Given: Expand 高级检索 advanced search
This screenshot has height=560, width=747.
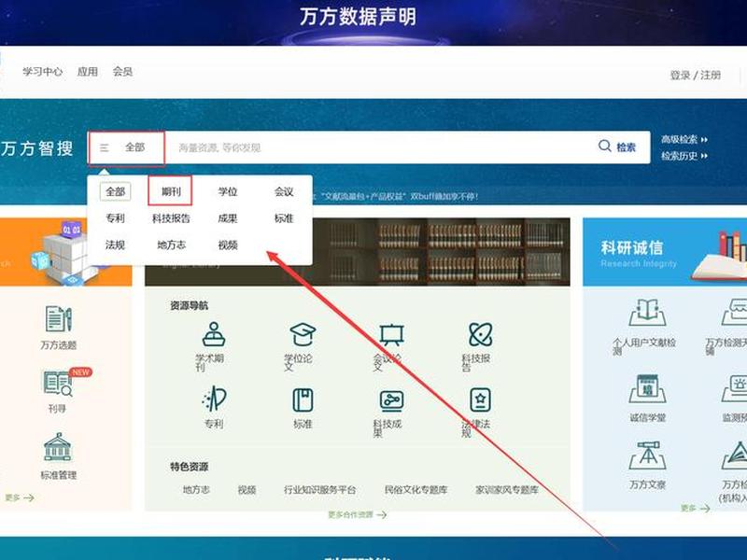Looking at the screenshot, I should tap(684, 139).
